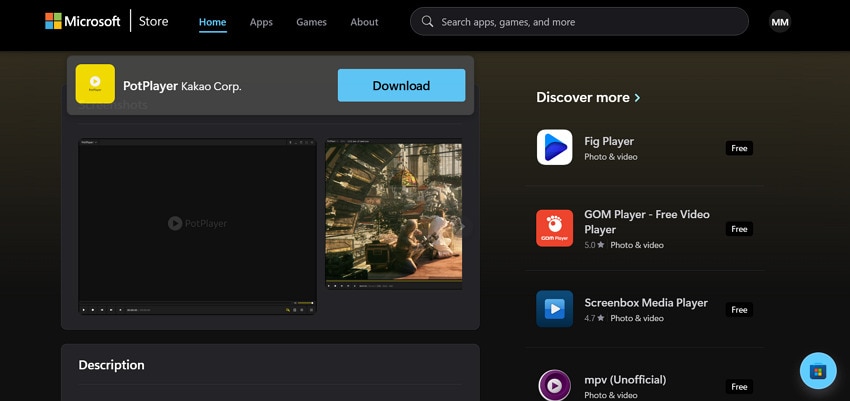Image resolution: width=850 pixels, height=401 pixels.
Task: Switch to the Apps tab
Action: click(x=261, y=22)
